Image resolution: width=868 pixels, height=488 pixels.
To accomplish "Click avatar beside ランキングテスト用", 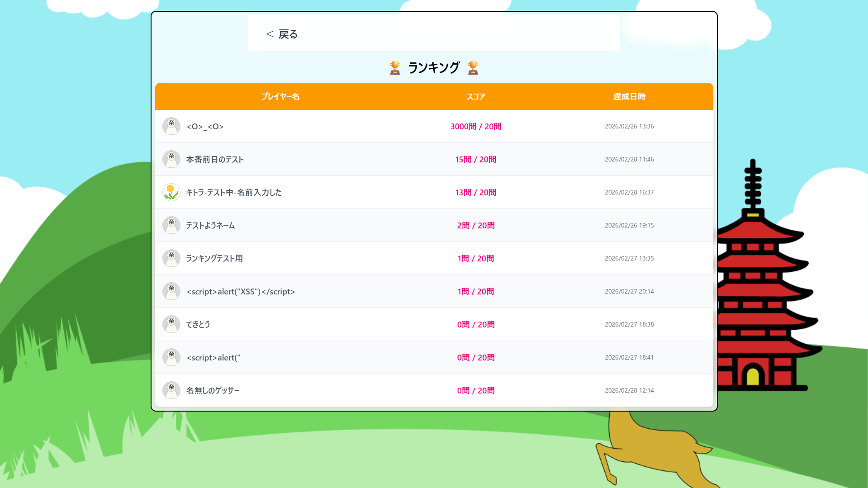I will click(171, 259).
